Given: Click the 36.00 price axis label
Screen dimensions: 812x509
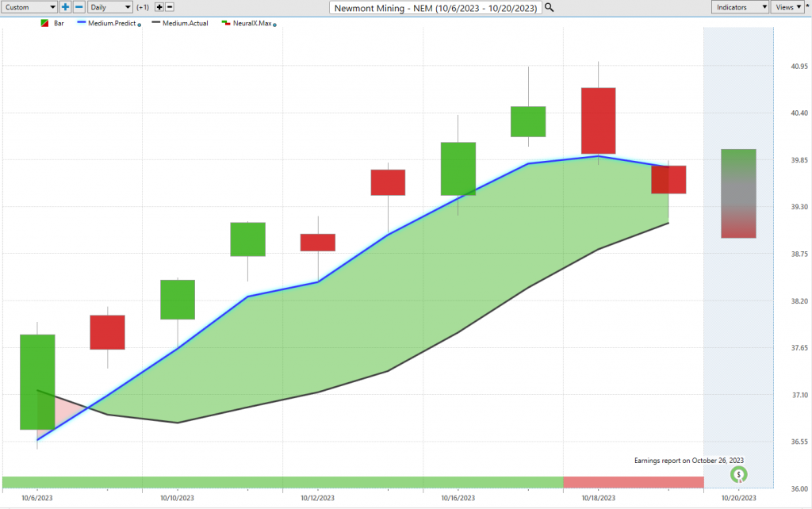Looking at the screenshot, I should pyautogui.click(x=799, y=489).
